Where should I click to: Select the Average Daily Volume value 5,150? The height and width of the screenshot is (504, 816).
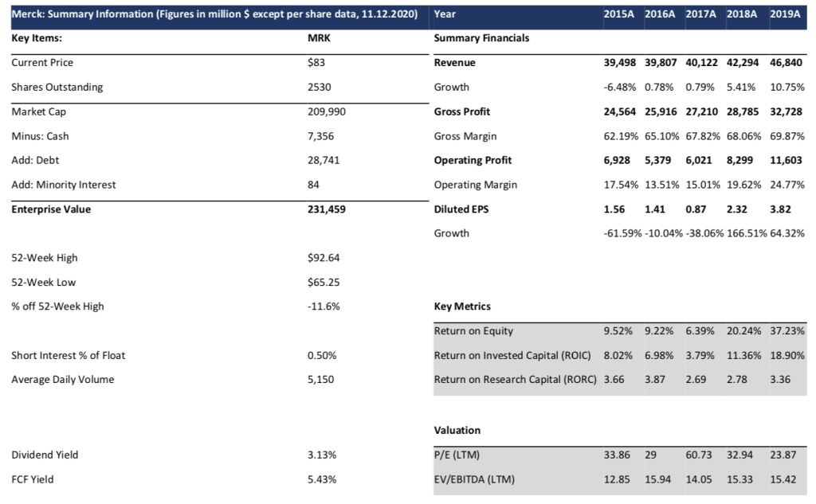(x=320, y=379)
